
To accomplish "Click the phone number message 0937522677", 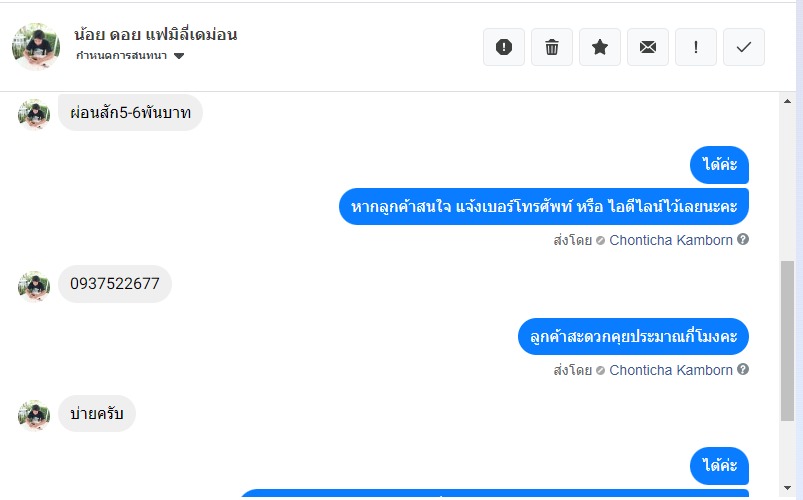I will coord(115,284).
